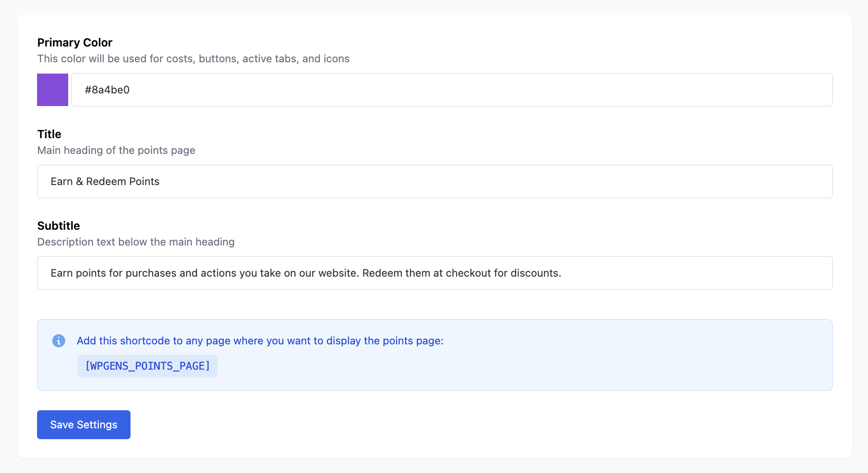Screen dimensions: 868x473
Task: Click the hex color code input field
Action: (x=452, y=90)
